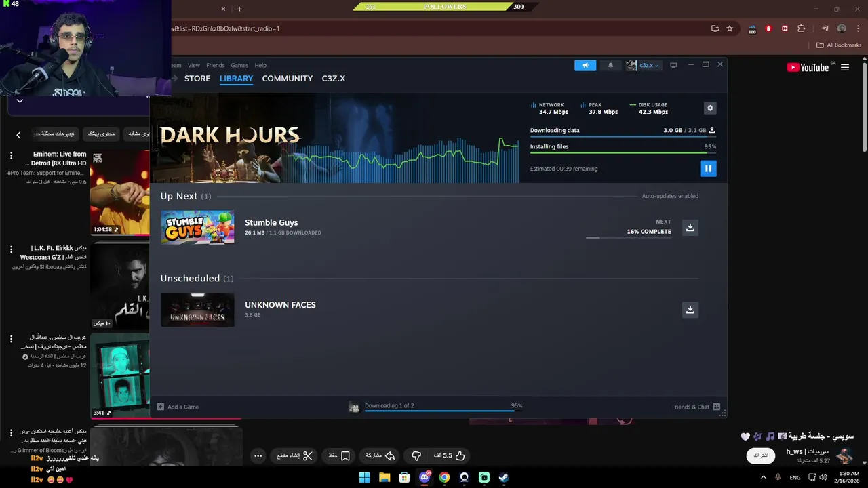Pause the Dark Hours download

(x=708, y=169)
